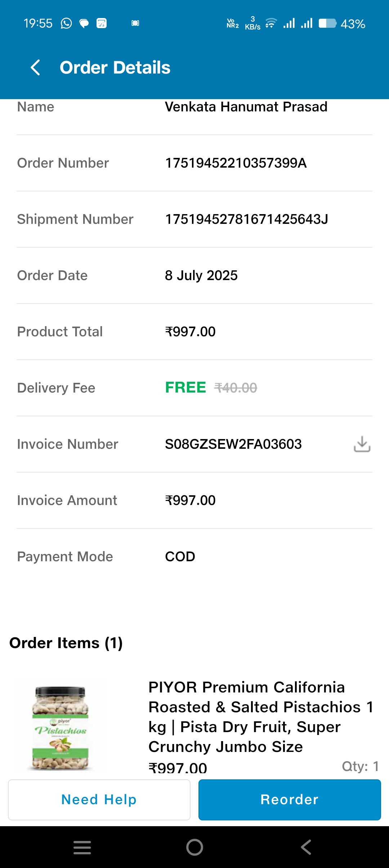The image size is (389, 868).
Task: Tap the chat bubble notification icon
Action: (84, 24)
